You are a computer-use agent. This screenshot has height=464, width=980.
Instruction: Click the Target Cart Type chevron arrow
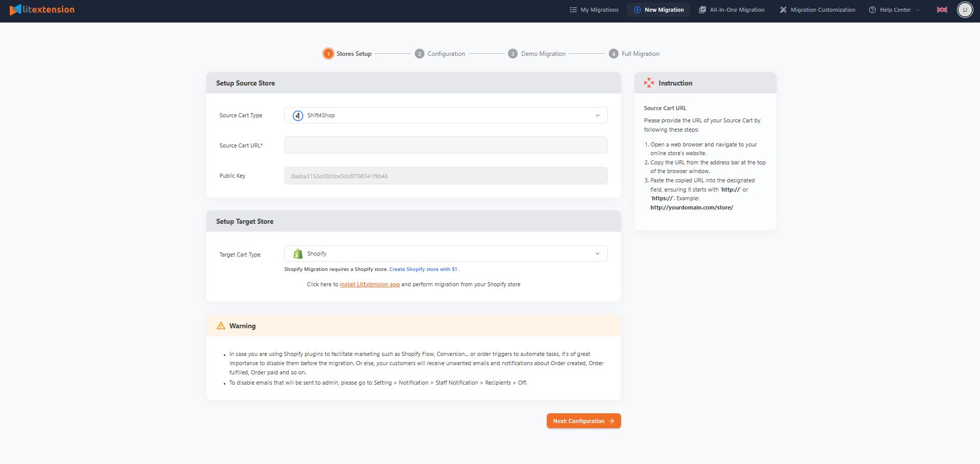(598, 254)
